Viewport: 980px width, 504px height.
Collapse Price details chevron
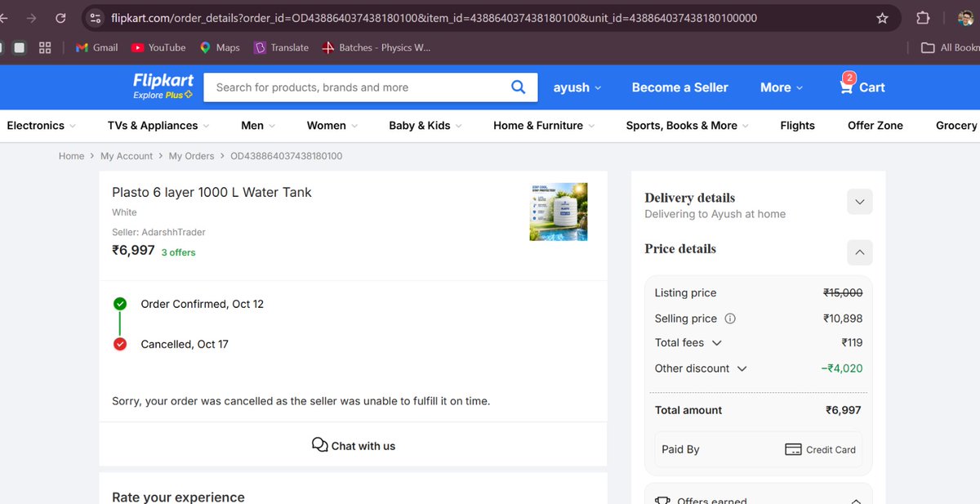859,252
